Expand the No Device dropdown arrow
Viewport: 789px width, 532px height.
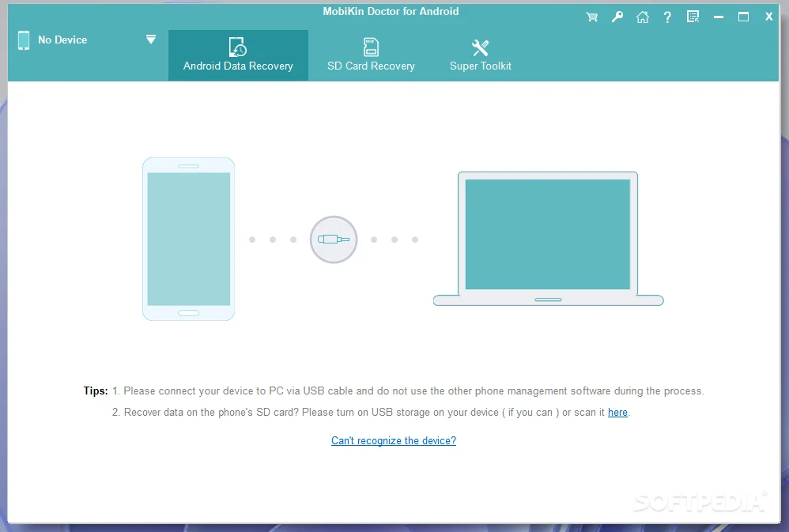coord(150,39)
